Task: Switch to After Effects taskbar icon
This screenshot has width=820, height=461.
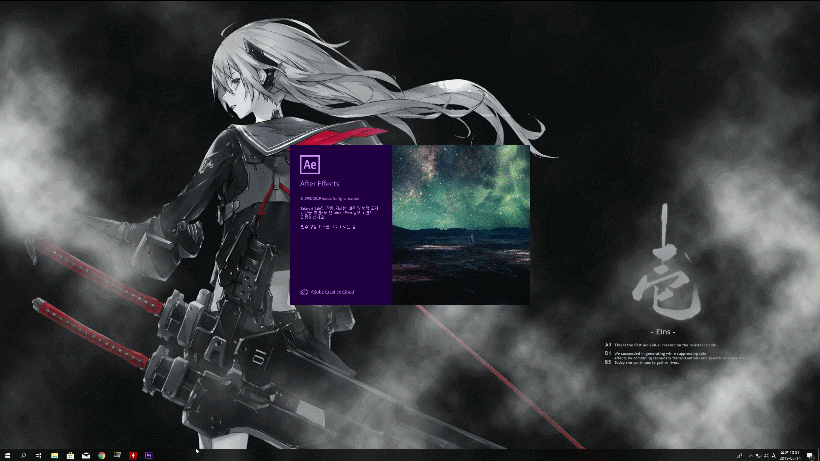Action: (149, 455)
